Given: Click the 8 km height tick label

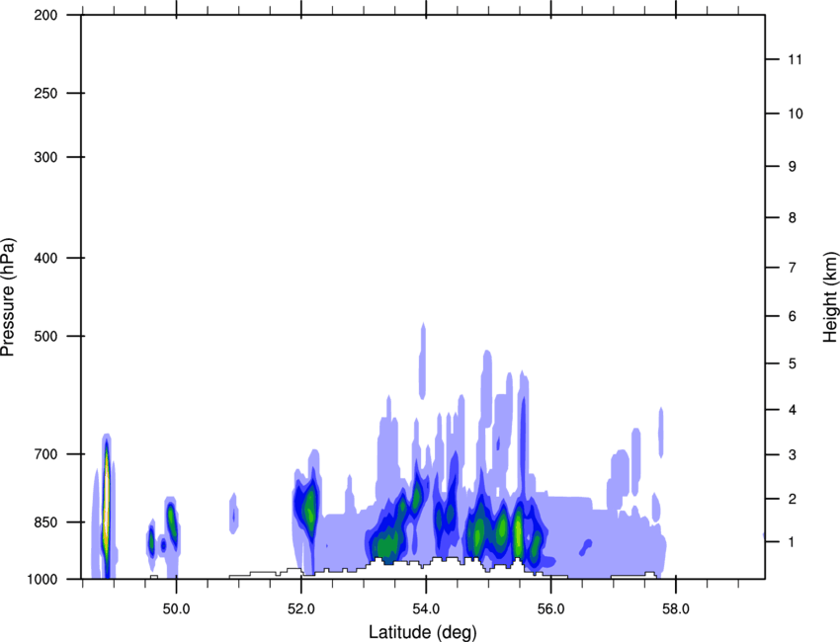Looking at the screenshot, I should [793, 217].
